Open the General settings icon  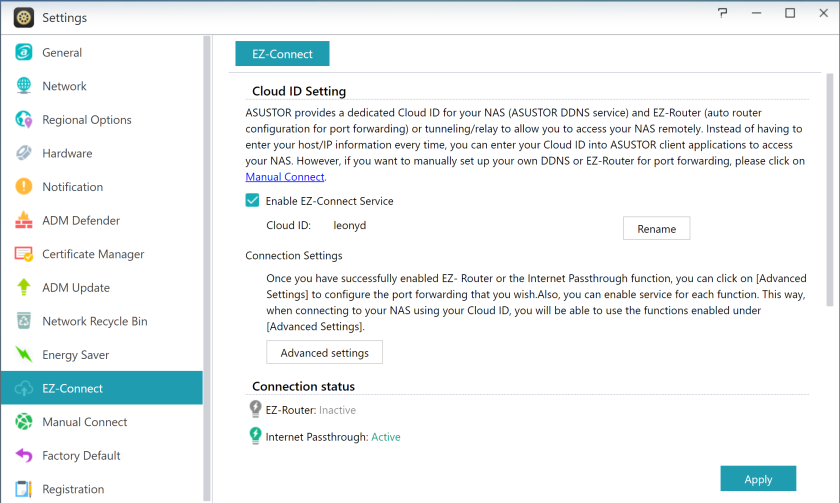(24, 52)
